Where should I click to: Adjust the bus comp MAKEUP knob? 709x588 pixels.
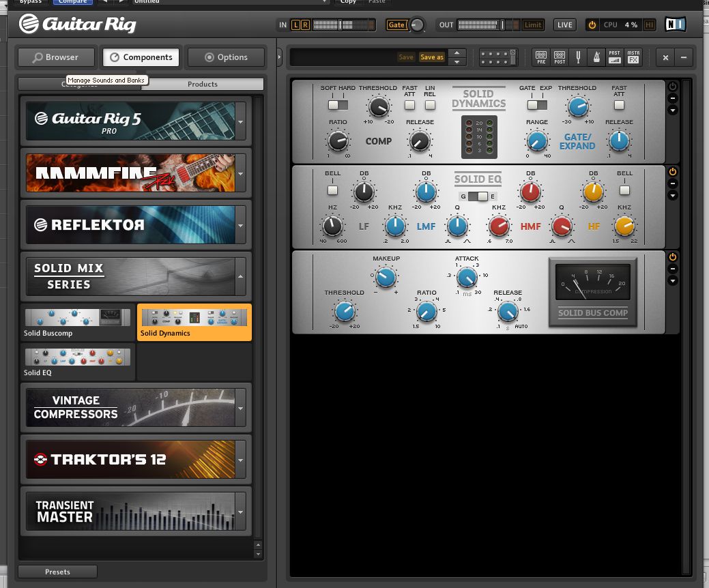click(x=386, y=277)
